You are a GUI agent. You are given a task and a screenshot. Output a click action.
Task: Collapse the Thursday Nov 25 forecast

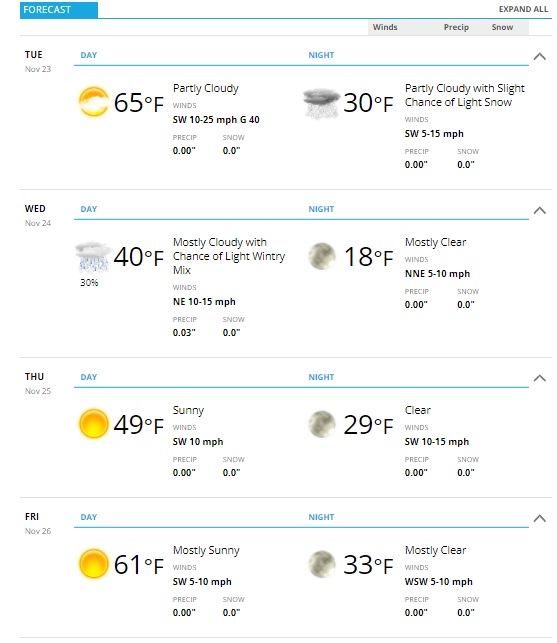point(539,378)
